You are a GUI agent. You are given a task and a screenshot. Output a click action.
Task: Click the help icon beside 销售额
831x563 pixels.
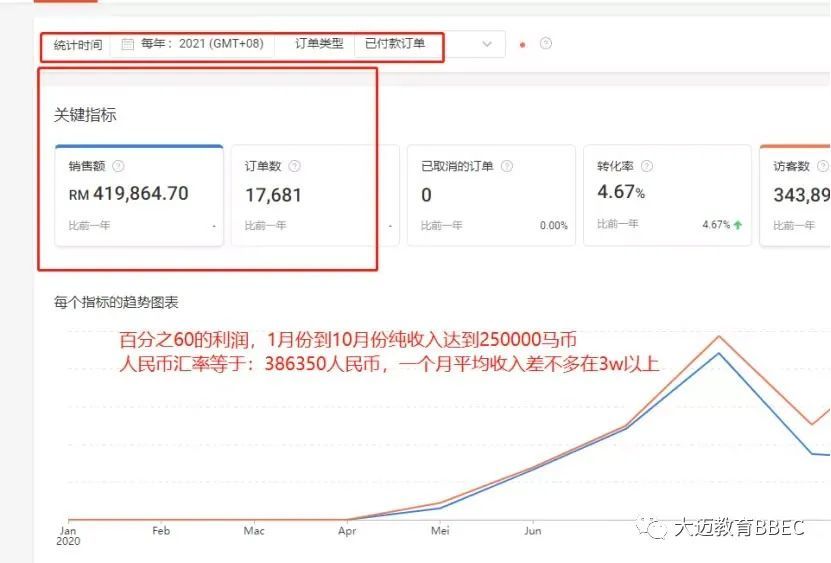tap(118, 166)
